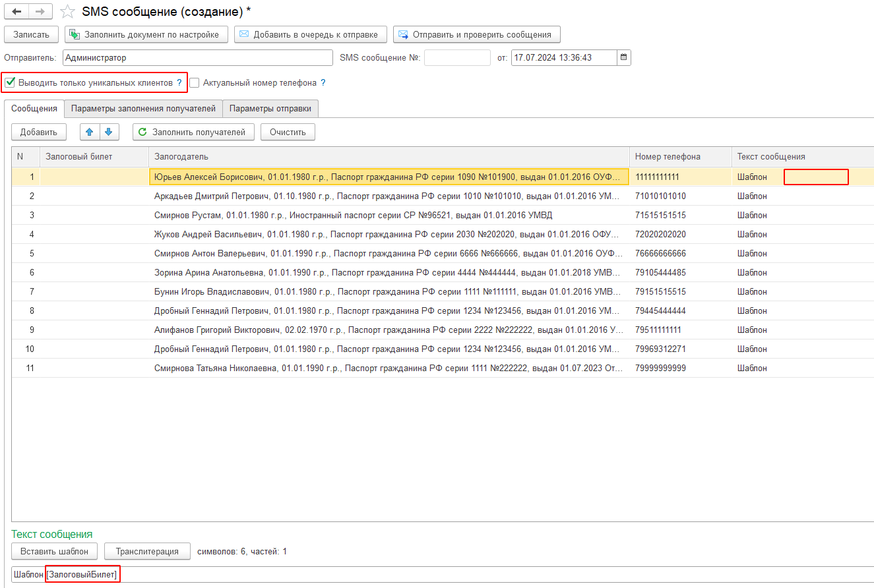Viewport: 874px width, 588px height.
Task: Click the 'Текст сообщения' column header
Action: pyautogui.click(x=802, y=156)
